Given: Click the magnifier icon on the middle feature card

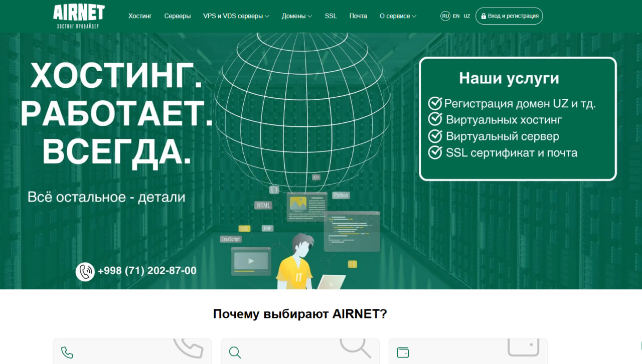Looking at the screenshot, I should 235,352.
